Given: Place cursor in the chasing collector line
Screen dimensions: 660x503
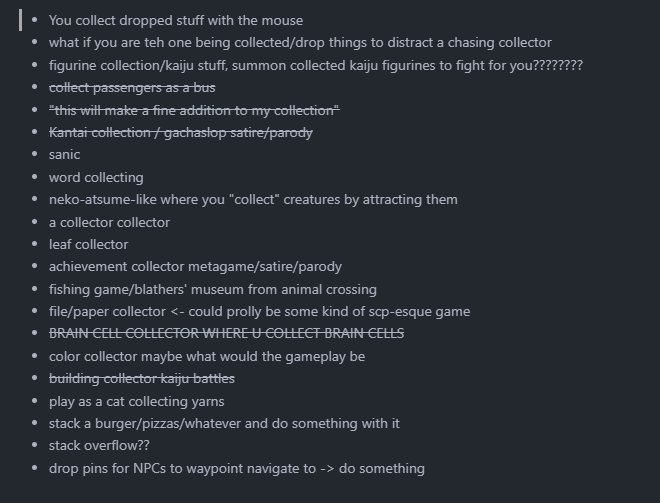Looking at the screenshot, I should pos(300,42).
